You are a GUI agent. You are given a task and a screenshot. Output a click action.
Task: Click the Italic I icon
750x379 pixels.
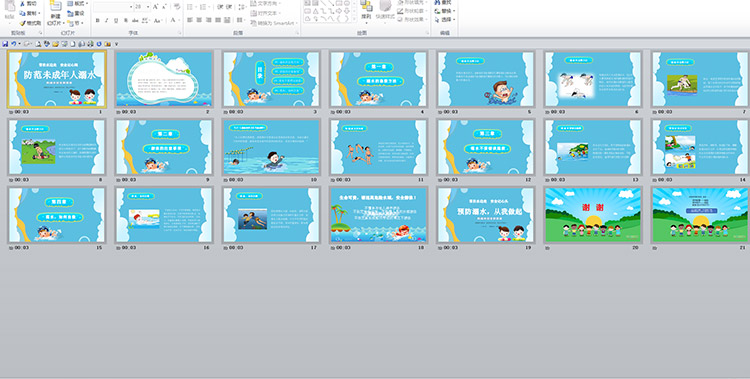[x=107, y=21]
